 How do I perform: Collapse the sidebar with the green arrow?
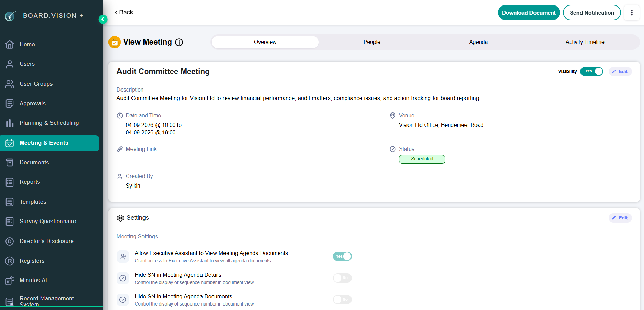103,19
